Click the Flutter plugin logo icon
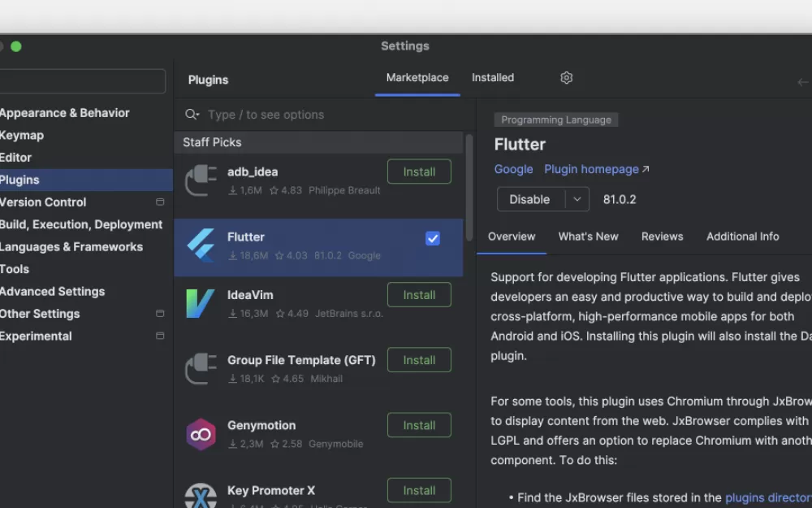Viewport: 812px width, 508px height. (x=201, y=245)
